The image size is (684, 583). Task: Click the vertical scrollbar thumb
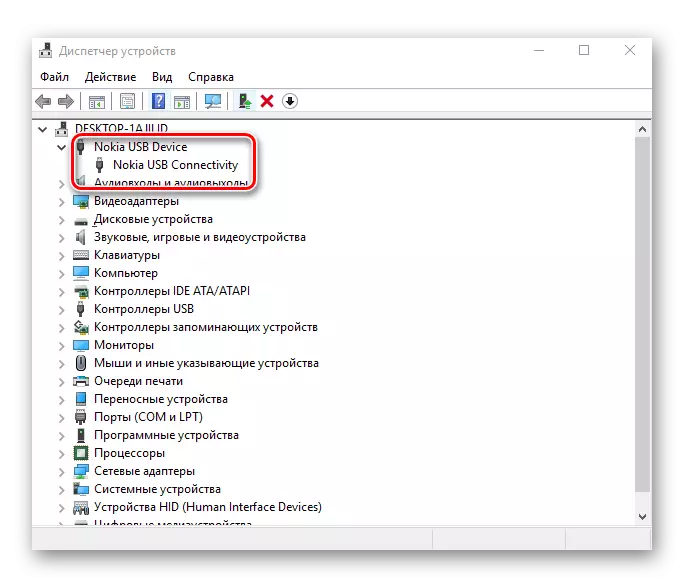[642, 314]
